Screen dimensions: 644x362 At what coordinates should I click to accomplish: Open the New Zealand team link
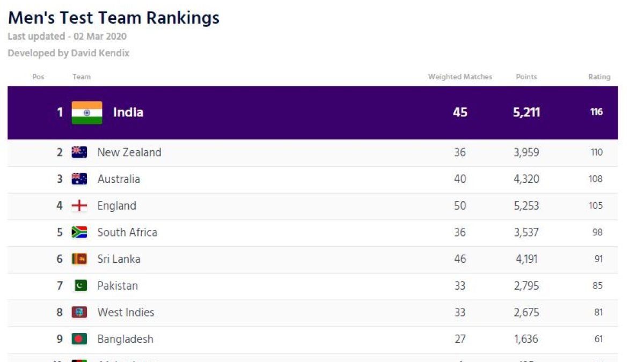129,152
